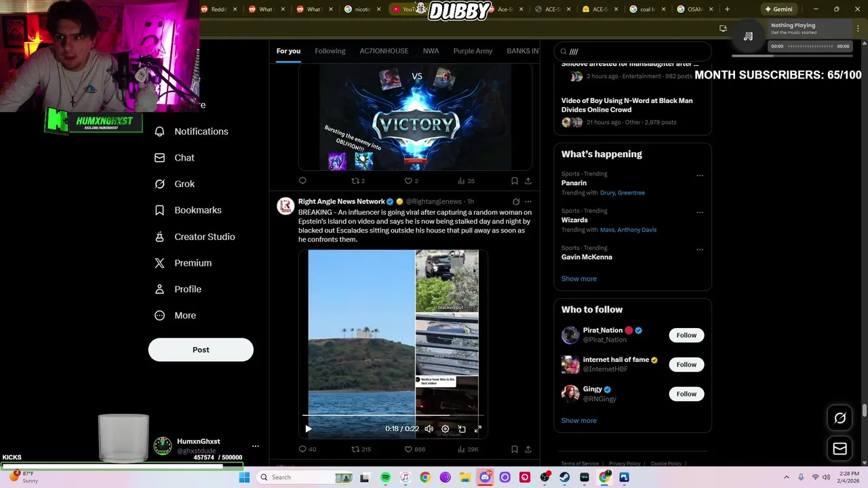Click the X search field

pyautogui.click(x=633, y=52)
